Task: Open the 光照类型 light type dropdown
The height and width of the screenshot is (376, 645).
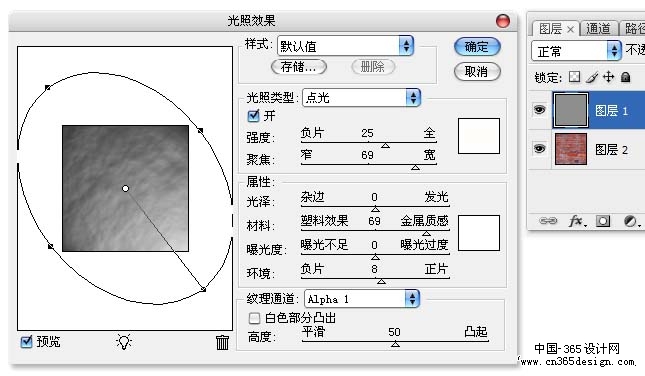Action: [361, 97]
